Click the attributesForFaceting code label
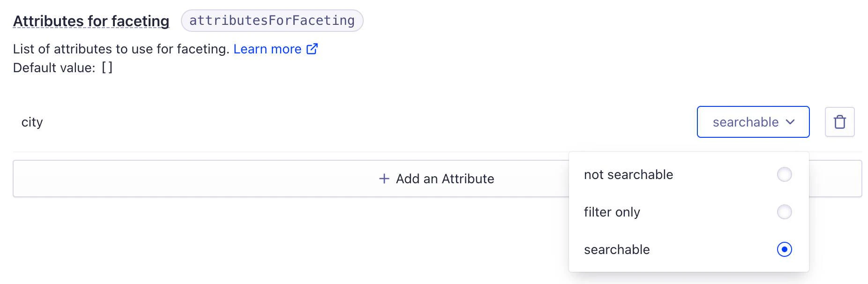Image resolution: width=868 pixels, height=284 pixels. [x=271, y=20]
